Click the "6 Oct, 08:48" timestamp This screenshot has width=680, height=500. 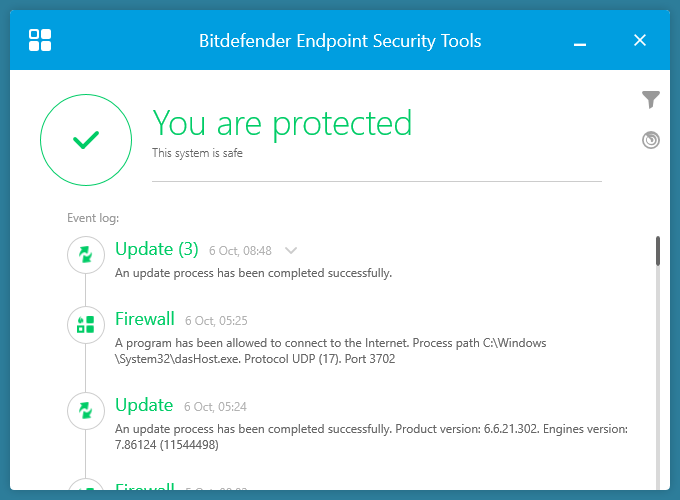(241, 251)
